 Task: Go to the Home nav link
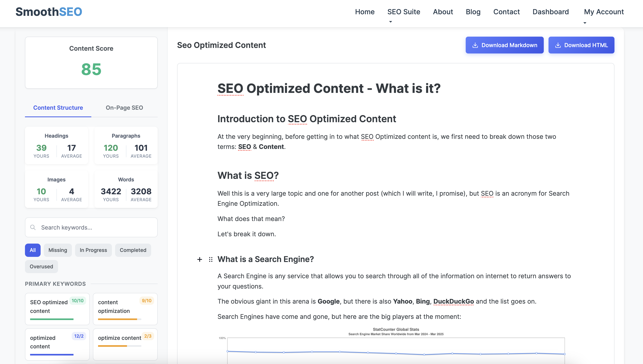coord(365,12)
